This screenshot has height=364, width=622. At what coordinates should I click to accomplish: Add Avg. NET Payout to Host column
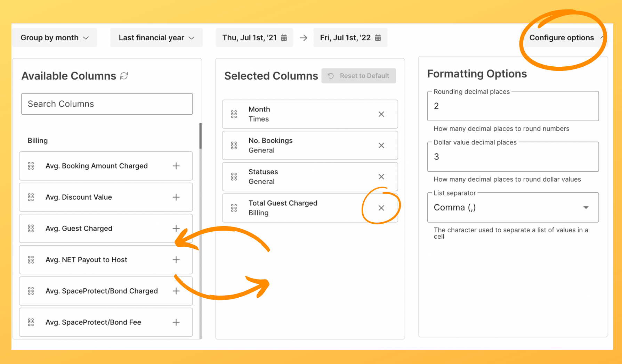point(176,260)
